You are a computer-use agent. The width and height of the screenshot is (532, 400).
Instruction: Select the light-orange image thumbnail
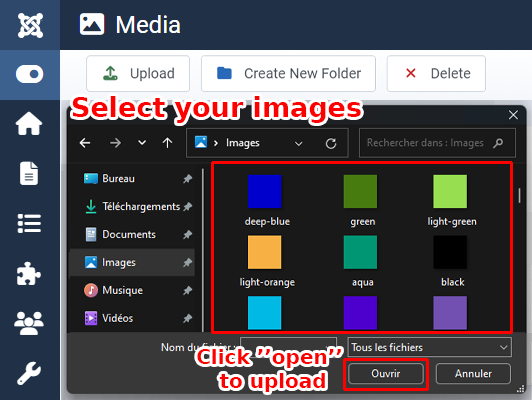click(265, 252)
